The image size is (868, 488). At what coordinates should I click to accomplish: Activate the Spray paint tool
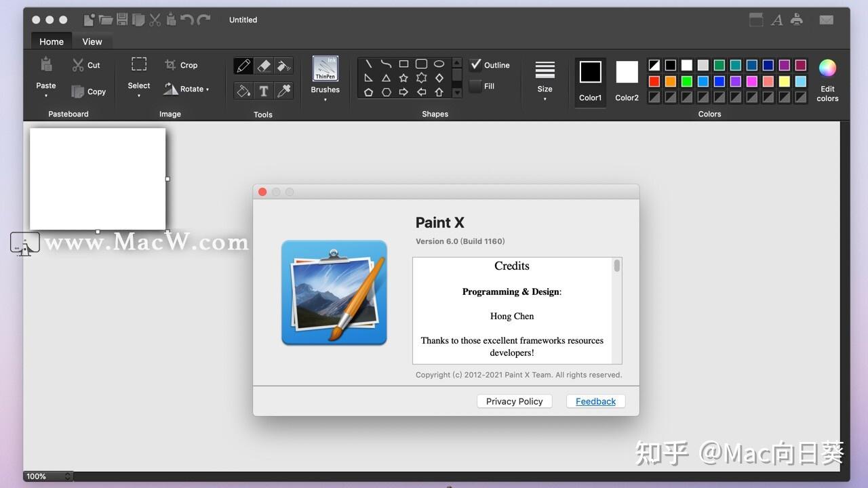283,66
